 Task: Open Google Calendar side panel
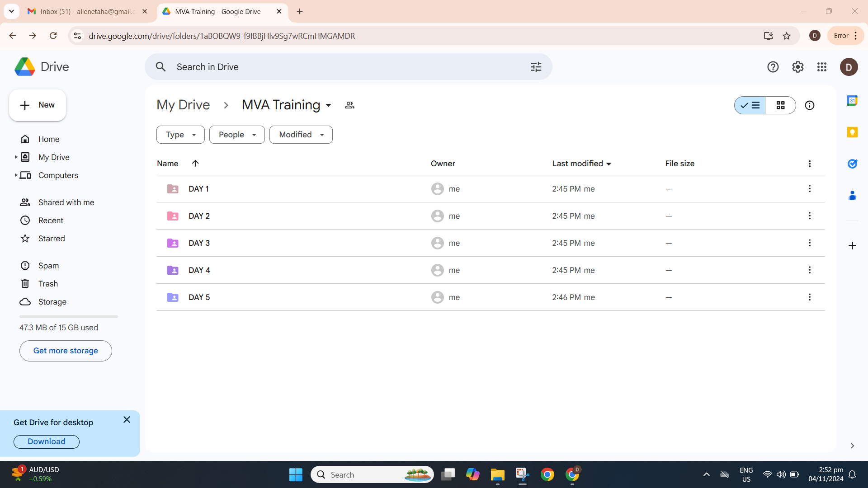(852, 100)
